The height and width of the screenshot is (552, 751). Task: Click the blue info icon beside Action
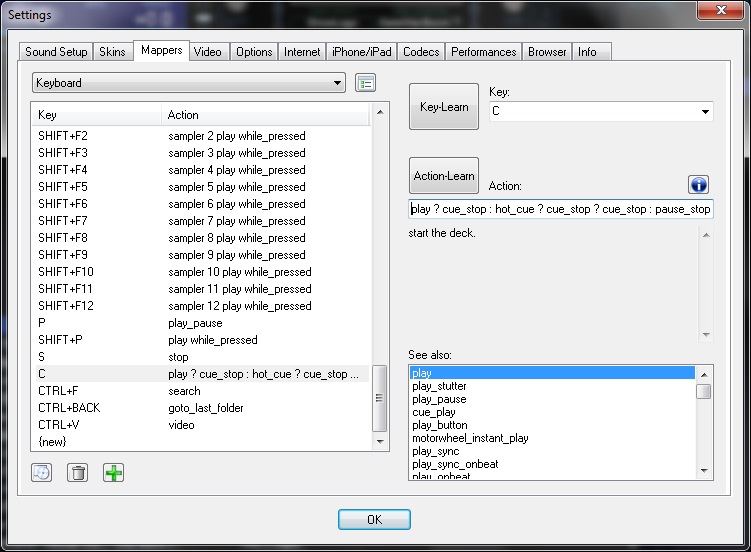point(698,184)
